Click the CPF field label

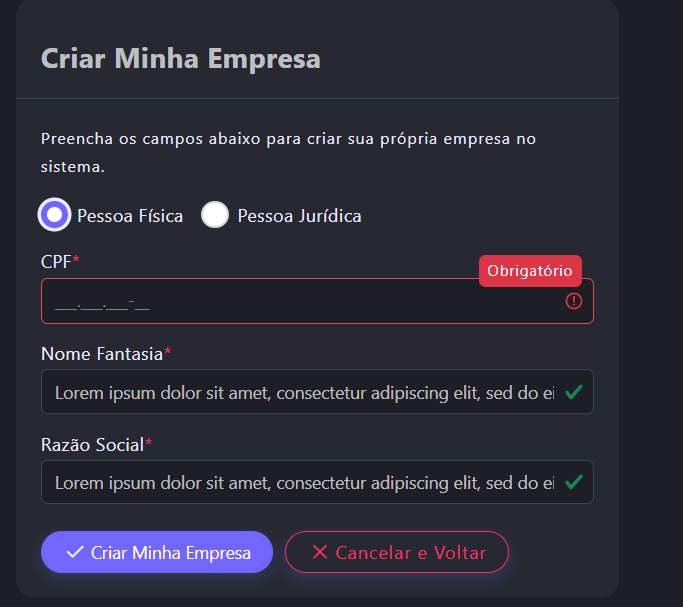pyautogui.click(x=56, y=261)
